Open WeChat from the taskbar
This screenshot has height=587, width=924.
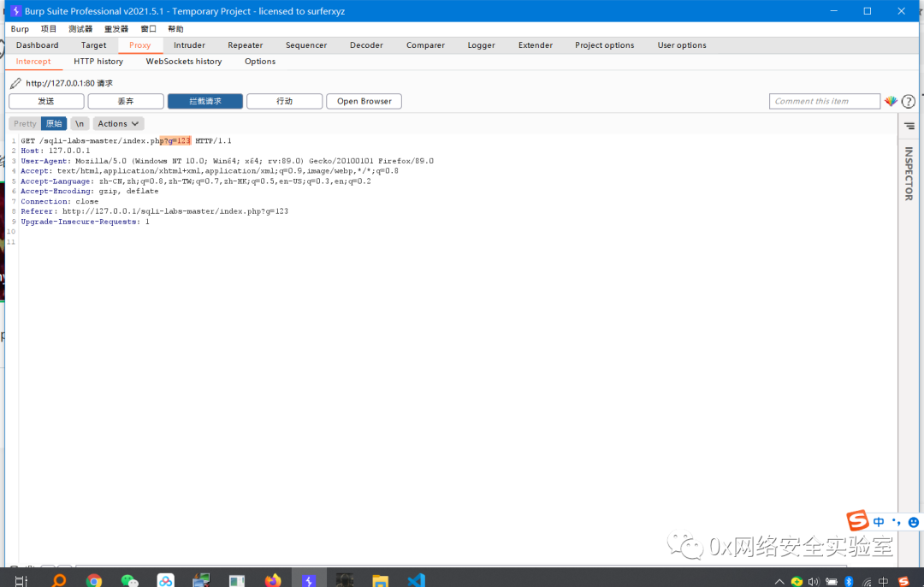tap(130, 580)
